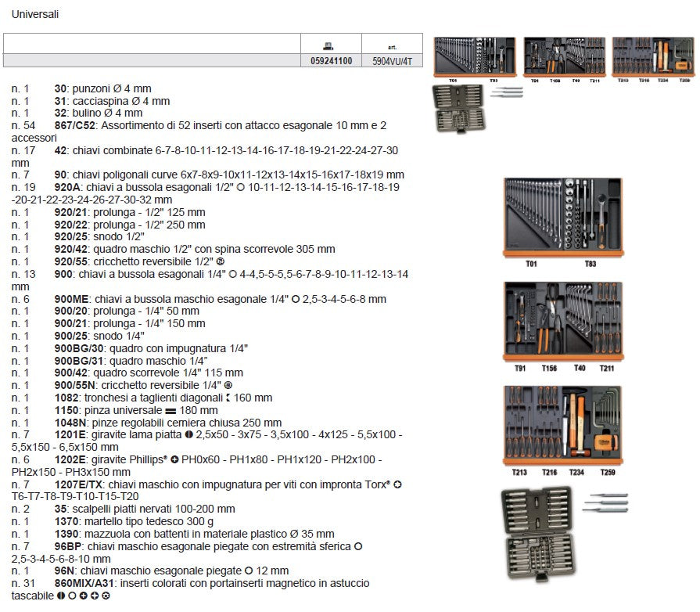Image resolution: width=700 pixels, height=612 pixels.
Task: Click the large 'T234' tray label
Action: pyautogui.click(x=576, y=472)
